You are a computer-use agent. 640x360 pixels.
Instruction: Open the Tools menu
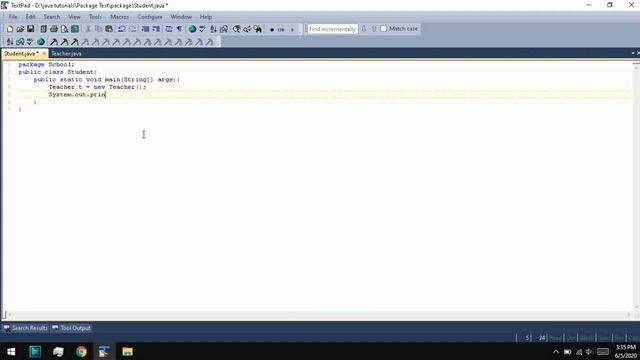[95, 17]
